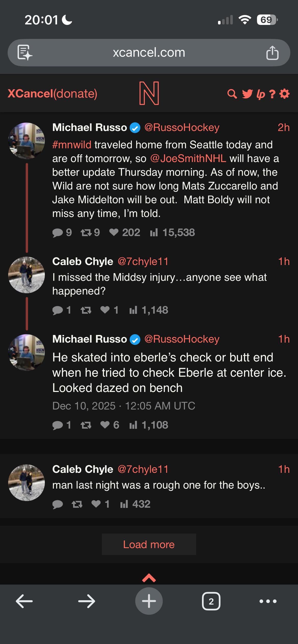Open the three-dot browser menu
The width and height of the screenshot is (298, 644).
(268, 601)
